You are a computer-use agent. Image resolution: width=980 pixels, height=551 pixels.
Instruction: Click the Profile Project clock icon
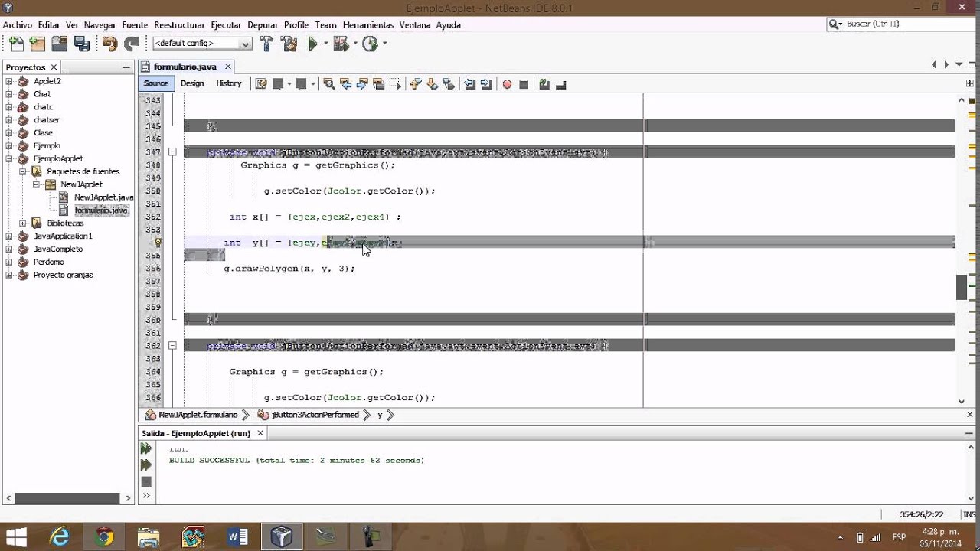tap(370, 44)
